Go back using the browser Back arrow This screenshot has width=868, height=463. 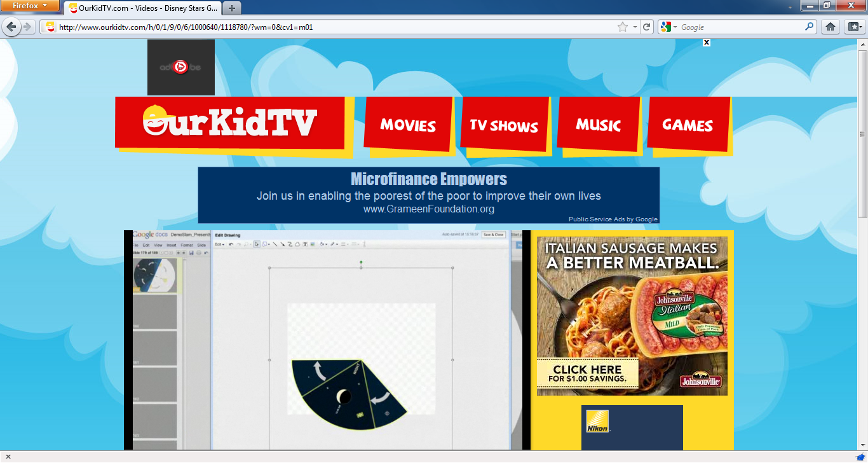click(x=11, y=27)
